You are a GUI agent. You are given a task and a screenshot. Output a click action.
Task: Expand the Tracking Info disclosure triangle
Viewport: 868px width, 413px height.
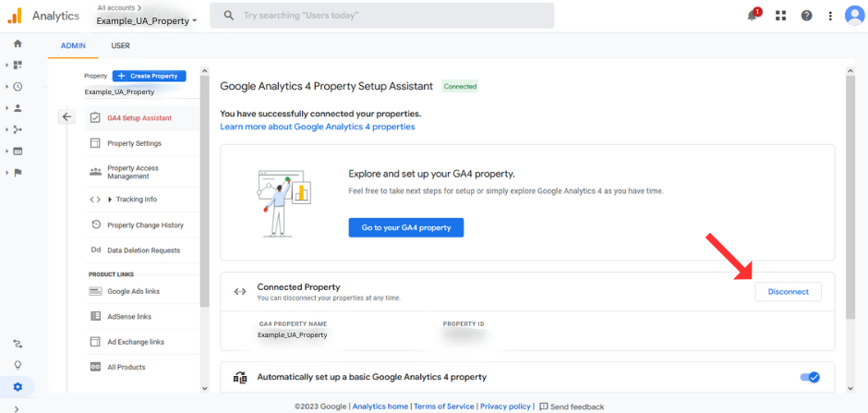[110, 200]
